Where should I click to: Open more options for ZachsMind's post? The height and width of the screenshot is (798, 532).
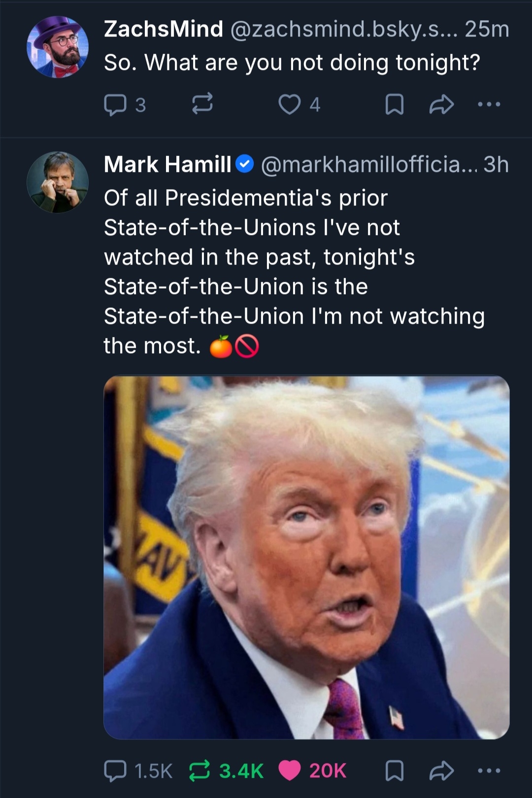(x=489, y=104)
